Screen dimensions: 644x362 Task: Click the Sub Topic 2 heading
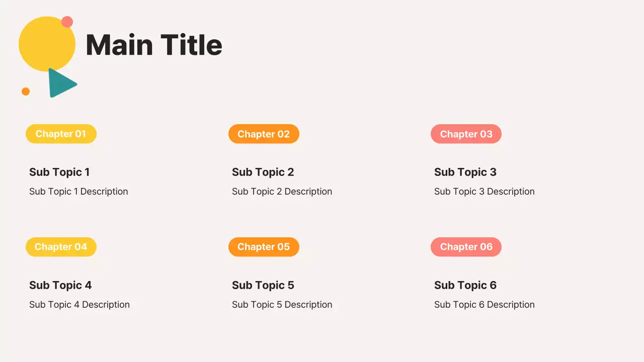(263, 172)
